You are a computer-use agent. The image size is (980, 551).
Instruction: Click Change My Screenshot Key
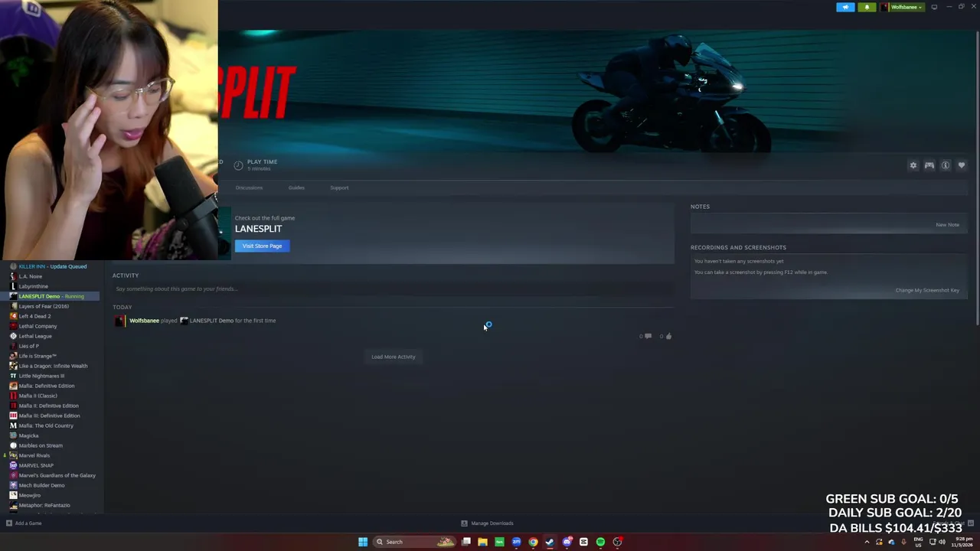click(927, 290)
